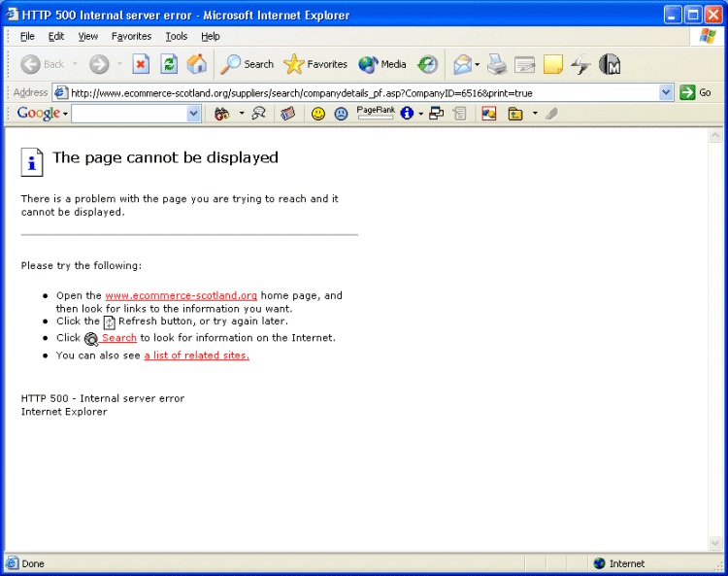
Task: Open the View menu
Action: click(88, 36)
